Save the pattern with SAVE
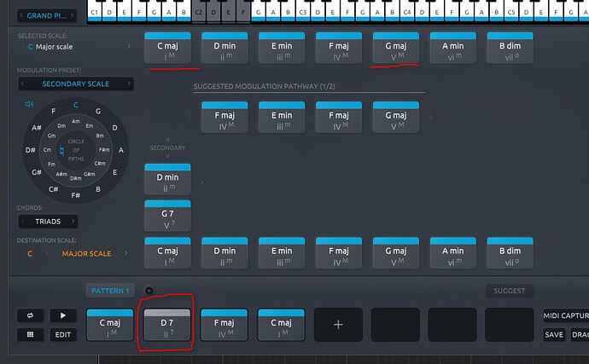Viewport: 589px width, 364px height. 554,334
